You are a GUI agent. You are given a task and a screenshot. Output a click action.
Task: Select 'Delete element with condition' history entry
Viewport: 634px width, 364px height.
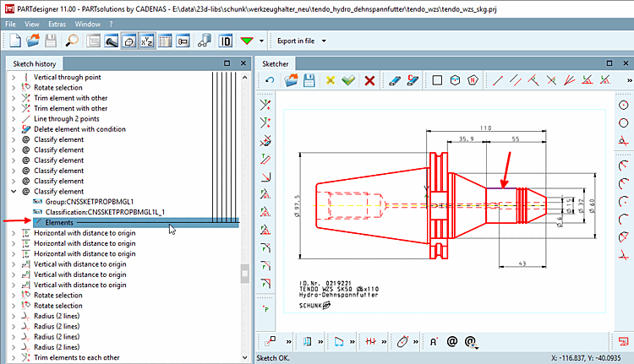(79, 129)
